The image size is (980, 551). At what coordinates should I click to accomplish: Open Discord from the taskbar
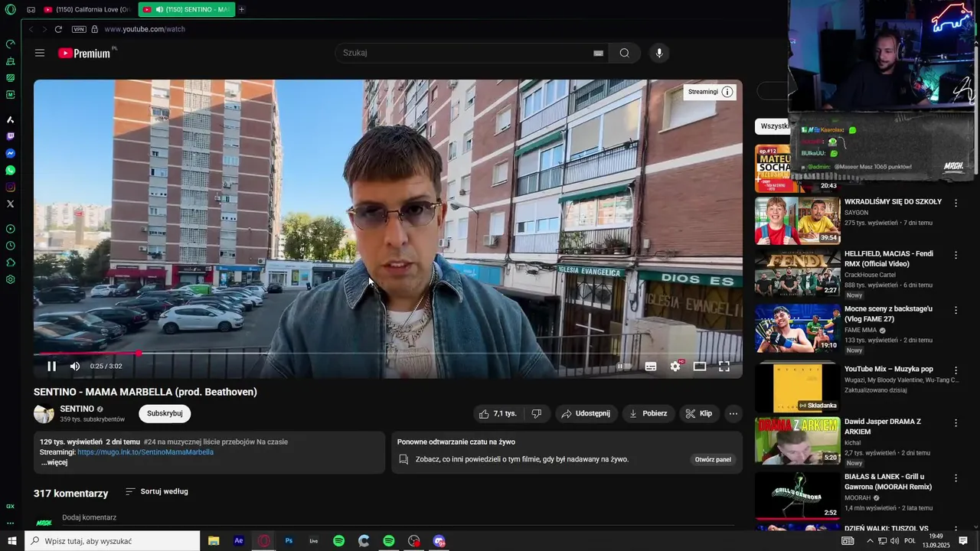click(x=439, y=541)
